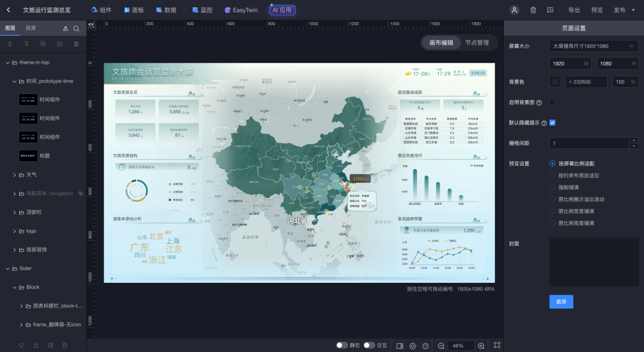Open the comments icon in the top bar
This screenshot has width=644, height=352.
(x=550, y=10)
